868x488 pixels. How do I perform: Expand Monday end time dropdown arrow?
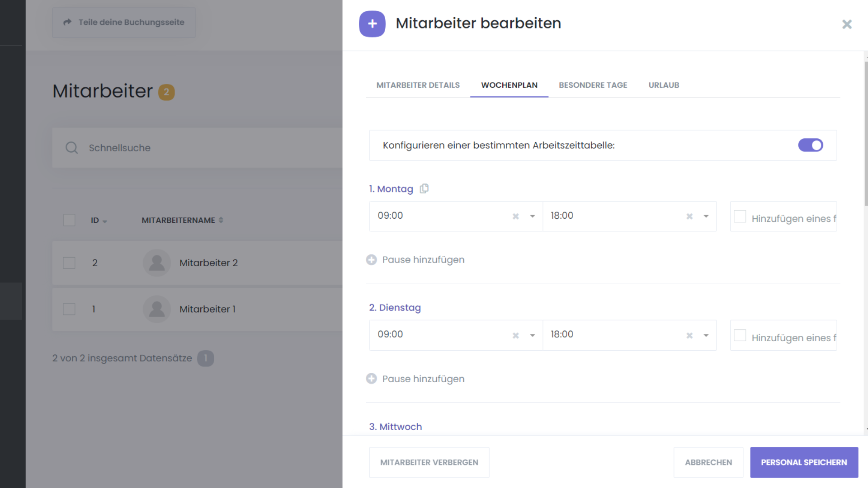[x=706, y=216]
